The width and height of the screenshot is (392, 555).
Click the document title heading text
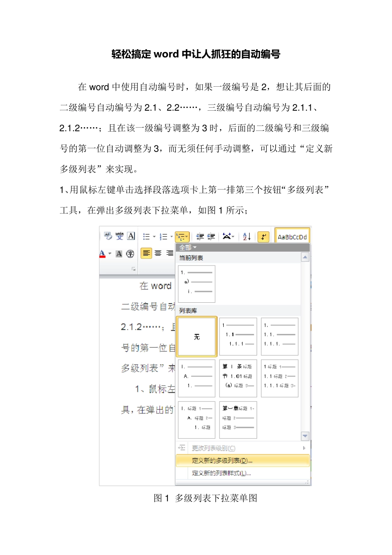pyautogui.click(x=196, y=54)
